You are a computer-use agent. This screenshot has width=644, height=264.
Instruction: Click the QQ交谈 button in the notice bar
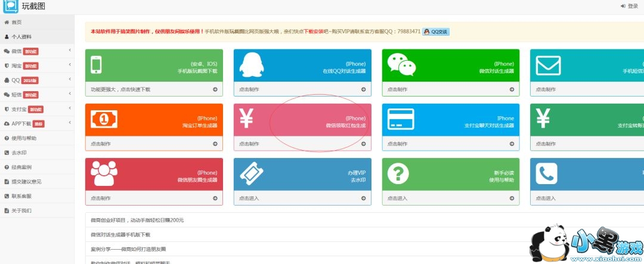[436, 32]
